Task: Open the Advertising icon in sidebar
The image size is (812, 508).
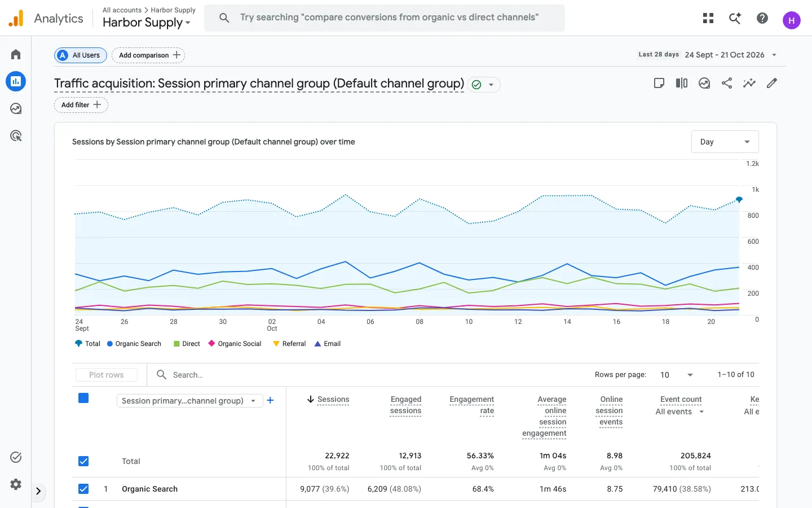Action: click(16, 135)
